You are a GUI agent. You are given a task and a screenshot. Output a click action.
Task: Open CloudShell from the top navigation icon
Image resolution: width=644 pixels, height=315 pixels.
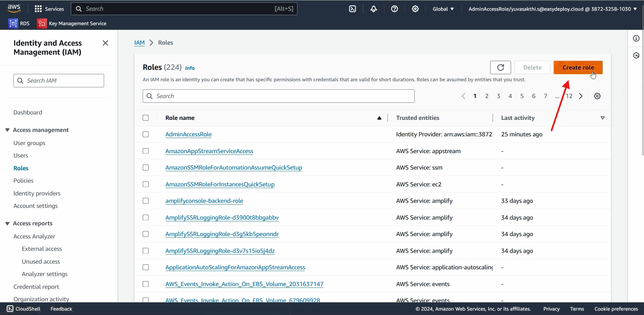353,9
